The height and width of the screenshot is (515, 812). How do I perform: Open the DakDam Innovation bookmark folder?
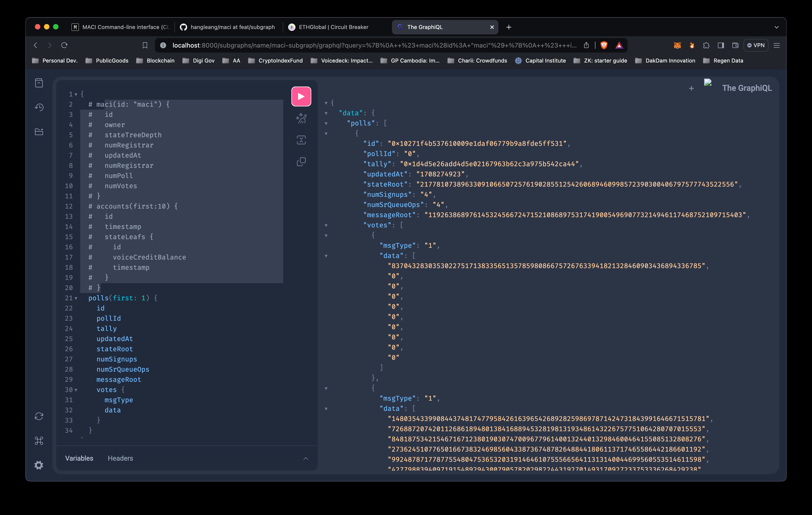pos(665,61)
